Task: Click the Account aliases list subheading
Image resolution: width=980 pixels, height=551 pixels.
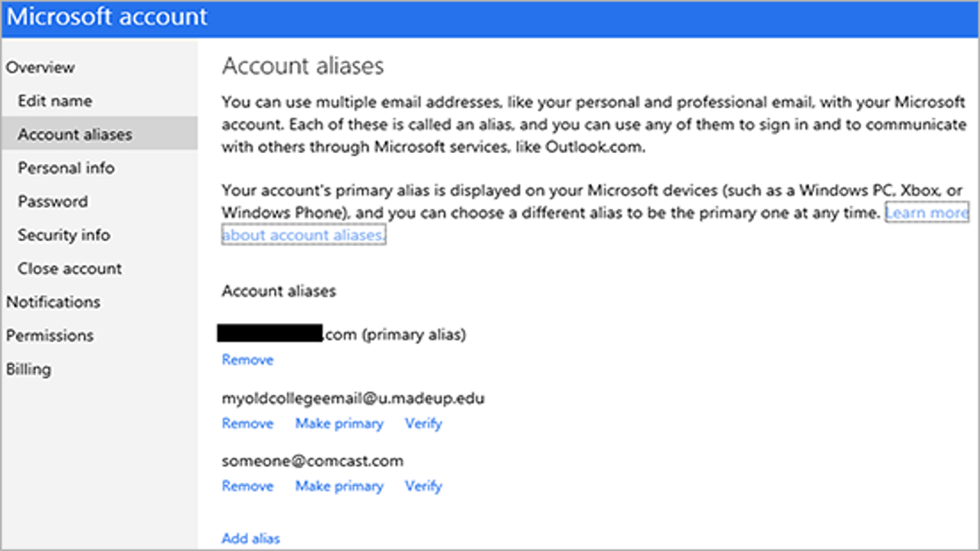Action: pos(279,291)
